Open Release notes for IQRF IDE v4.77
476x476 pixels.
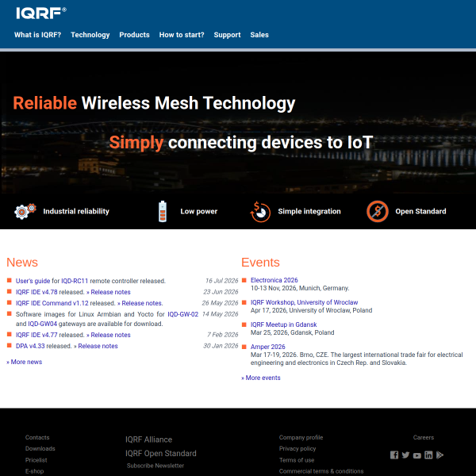point(110,335)
